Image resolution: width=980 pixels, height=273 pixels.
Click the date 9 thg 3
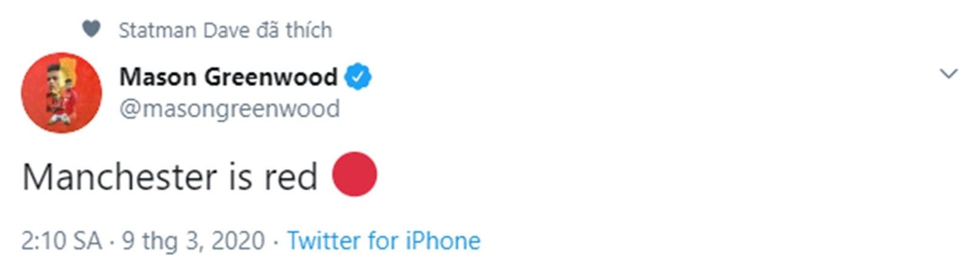pyautogui.click(x=160, y=241)
